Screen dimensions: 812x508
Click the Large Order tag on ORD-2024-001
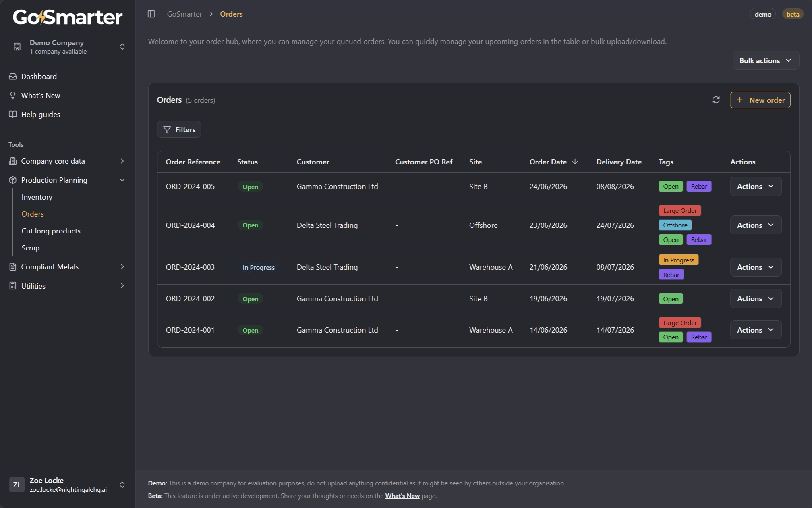point(680,323)
